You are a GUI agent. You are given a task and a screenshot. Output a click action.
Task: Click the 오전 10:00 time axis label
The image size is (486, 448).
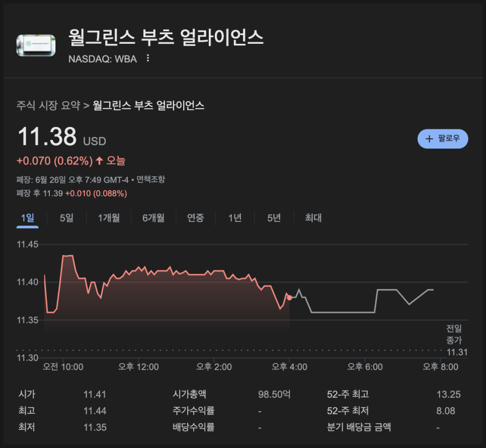tap(63, 367)
